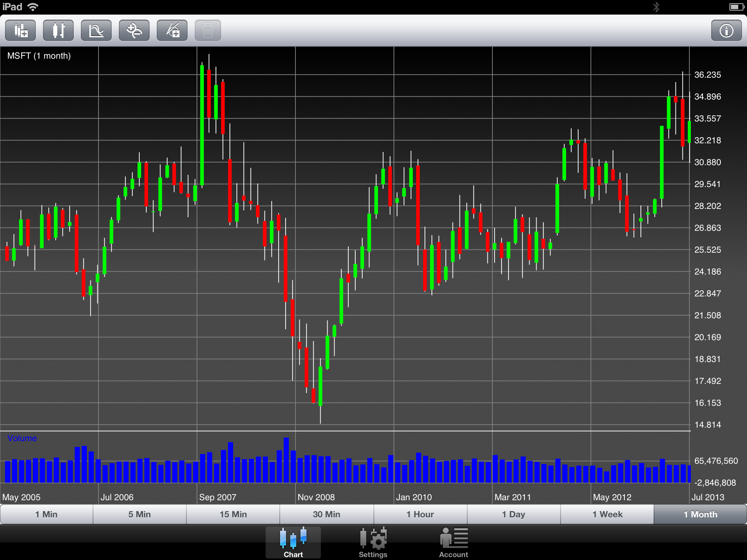
Task: Select the compare instruments icon
Action: click(58, 30)
